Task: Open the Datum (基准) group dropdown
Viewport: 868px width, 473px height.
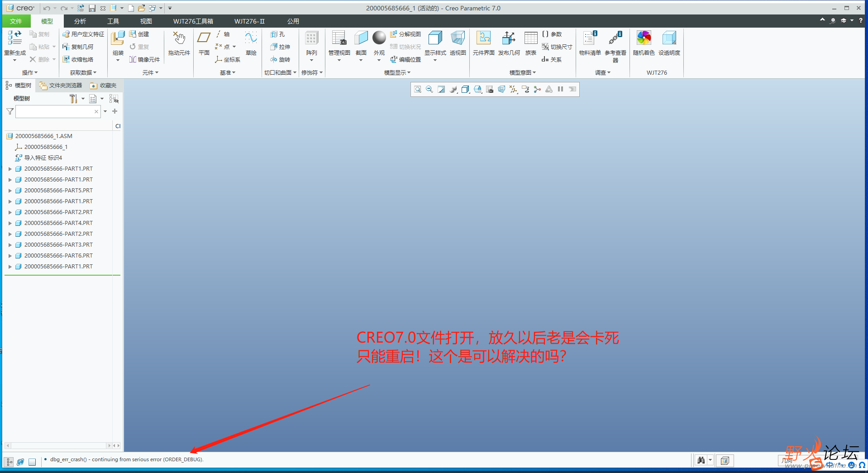Action: pos(228,72)
